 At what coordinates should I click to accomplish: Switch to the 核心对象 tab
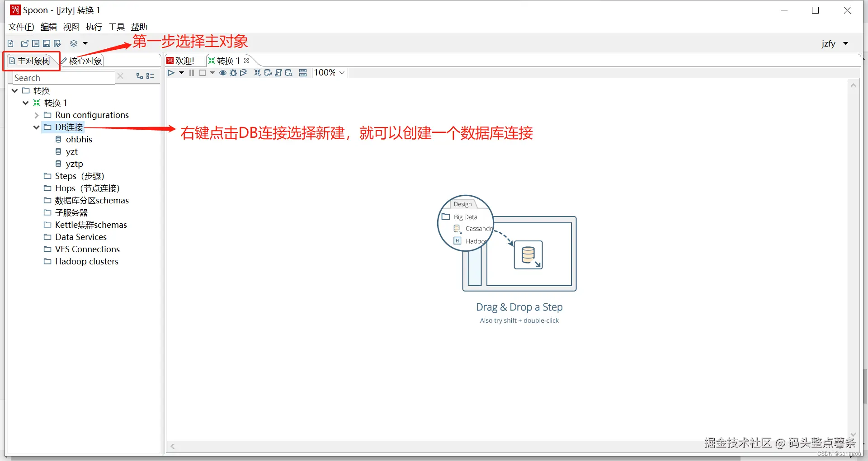coord(82,61)
